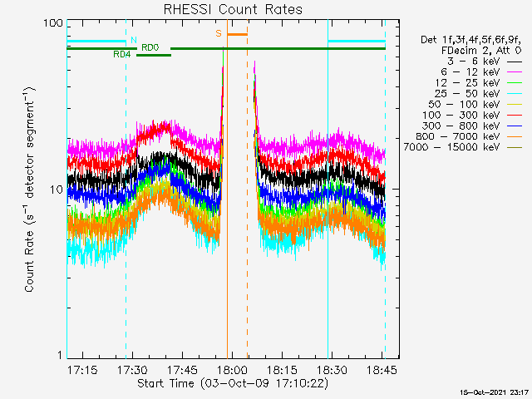The image size is (532, 399).
Task: Select the '100 - 300 keV' legend label
Action: [461, 115]
